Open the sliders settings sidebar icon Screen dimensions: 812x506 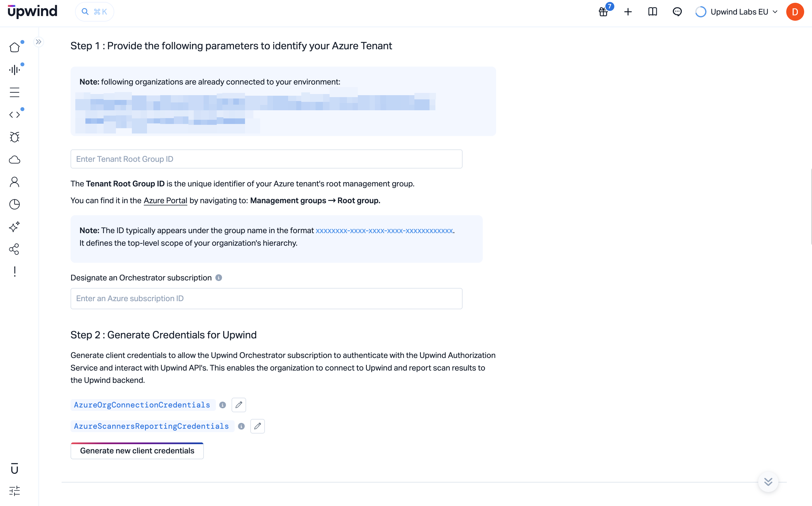pos(14,491)
